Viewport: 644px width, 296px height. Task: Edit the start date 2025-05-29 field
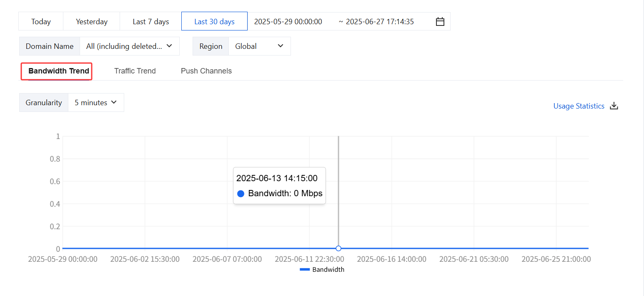[x=288, y=22]
